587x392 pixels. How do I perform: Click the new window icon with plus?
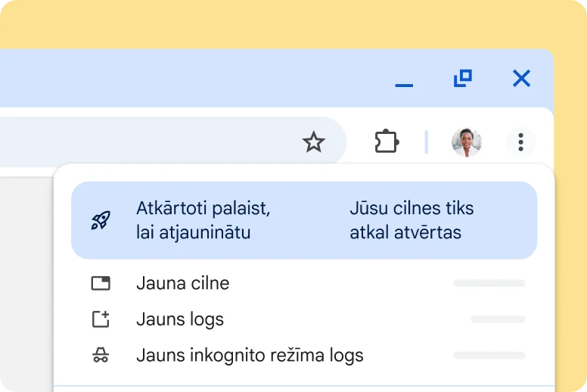(101, 319)
